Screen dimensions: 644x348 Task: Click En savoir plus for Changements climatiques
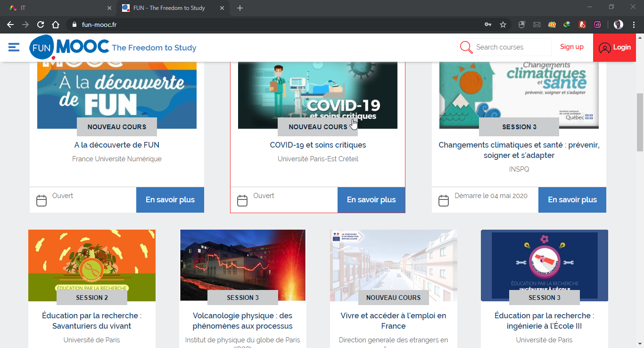coord(572,200)
